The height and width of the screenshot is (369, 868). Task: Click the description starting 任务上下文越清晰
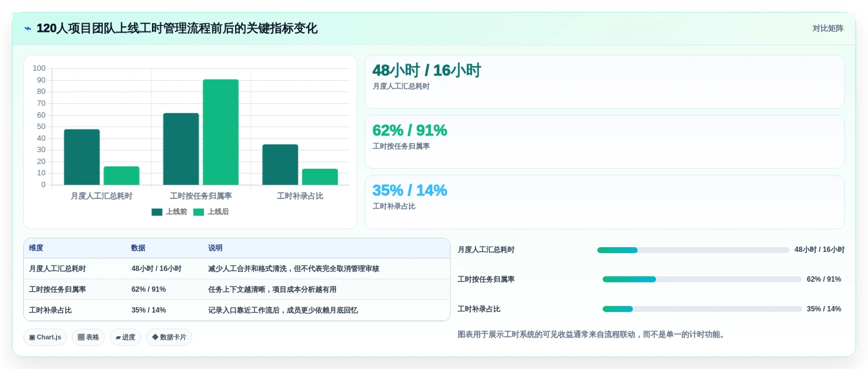tap(272, 289)
